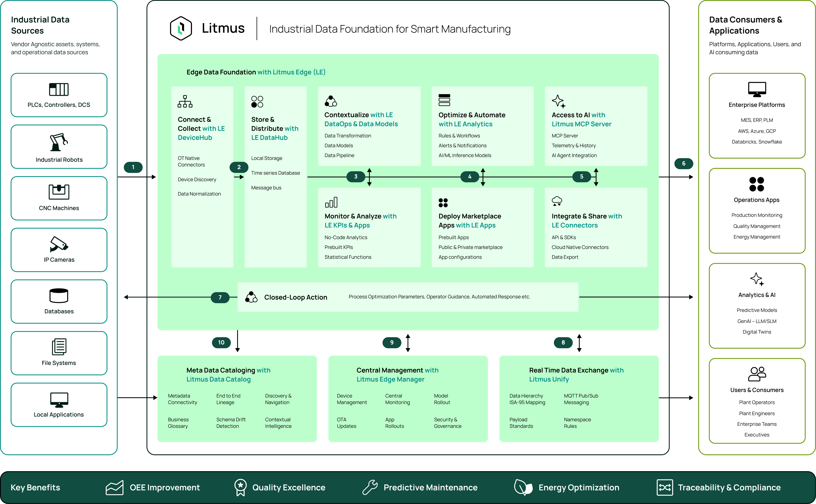Viewport: 816px width, 504px height.
Task: Click the PLCs, Controllers, DCS icon
Action: [59, 89]
